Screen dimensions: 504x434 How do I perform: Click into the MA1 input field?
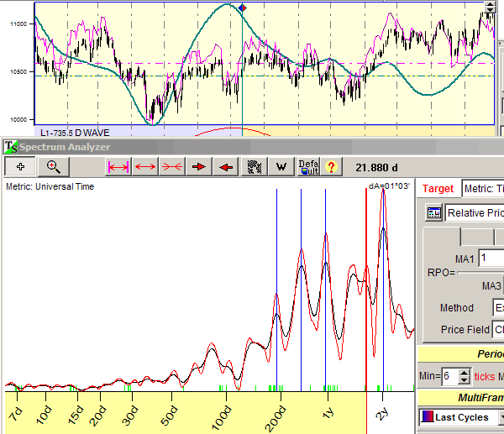pos(491,259)
